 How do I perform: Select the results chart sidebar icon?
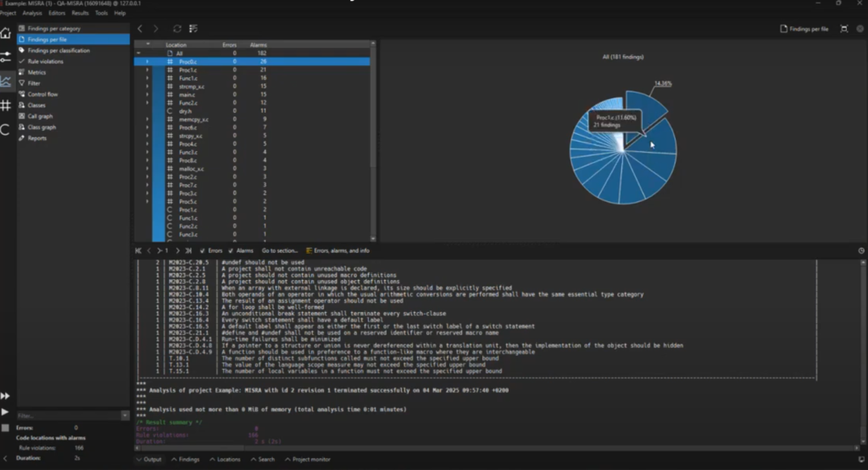6,81
